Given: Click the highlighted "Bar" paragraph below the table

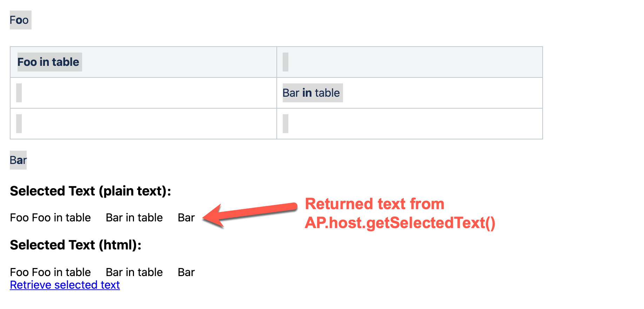Looking at the screenshot, I should tap(18, 160).
